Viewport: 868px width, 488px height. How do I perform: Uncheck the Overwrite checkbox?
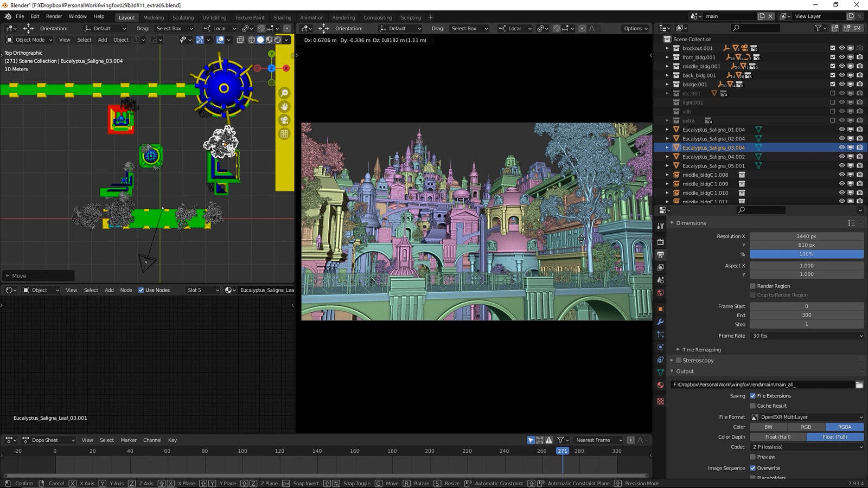pyautogui.click(x=753, y=468)
